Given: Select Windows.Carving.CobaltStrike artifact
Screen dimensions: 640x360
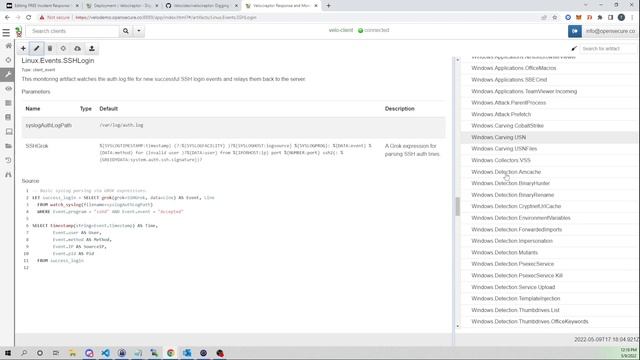Looking at the screenshot, I should [507, 126].
